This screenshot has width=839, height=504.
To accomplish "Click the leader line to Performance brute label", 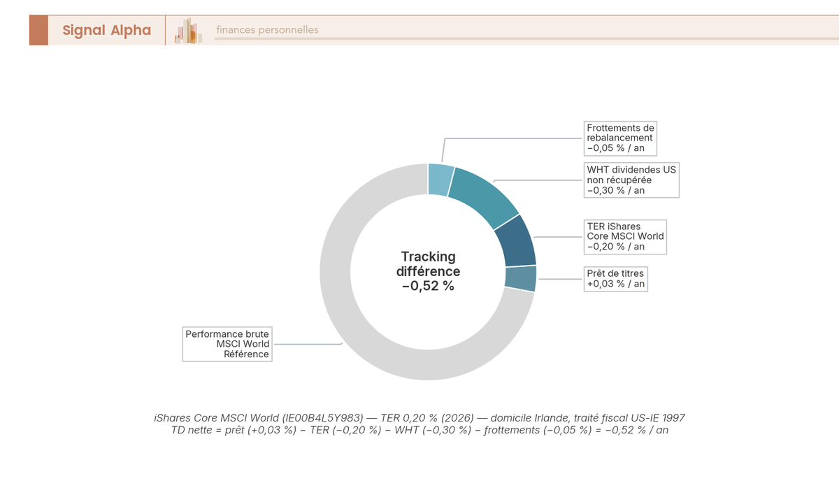I will coord(307,344).
